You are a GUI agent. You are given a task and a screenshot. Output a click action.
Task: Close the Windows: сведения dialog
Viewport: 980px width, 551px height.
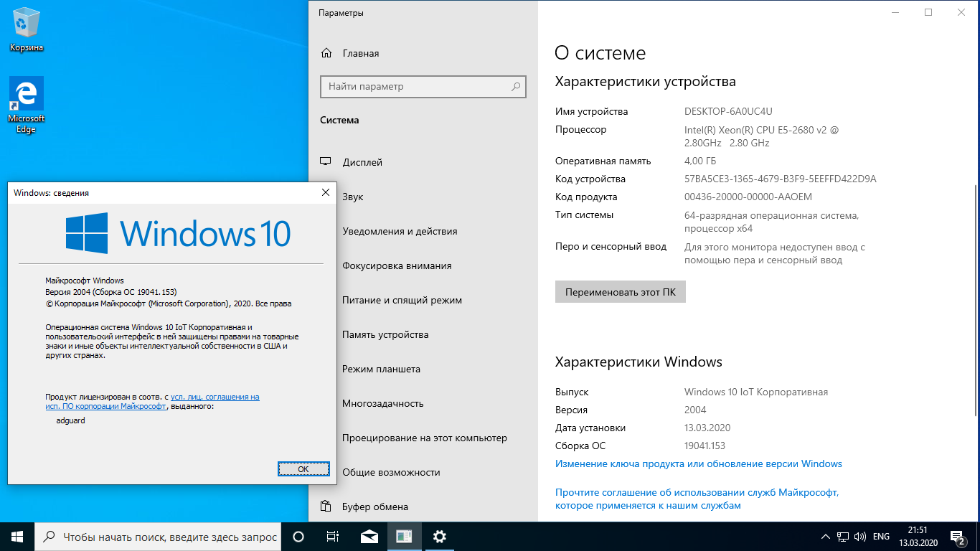coord(325,192)
